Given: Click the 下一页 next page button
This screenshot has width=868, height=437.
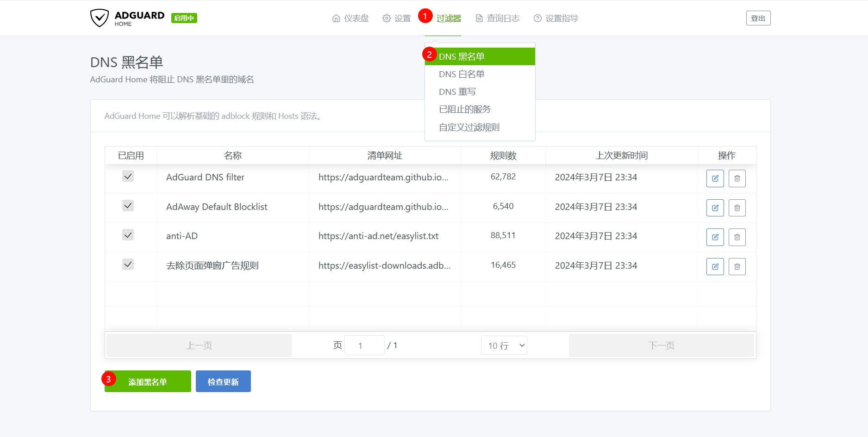Looking at the screenshot, I should point(662,345).
